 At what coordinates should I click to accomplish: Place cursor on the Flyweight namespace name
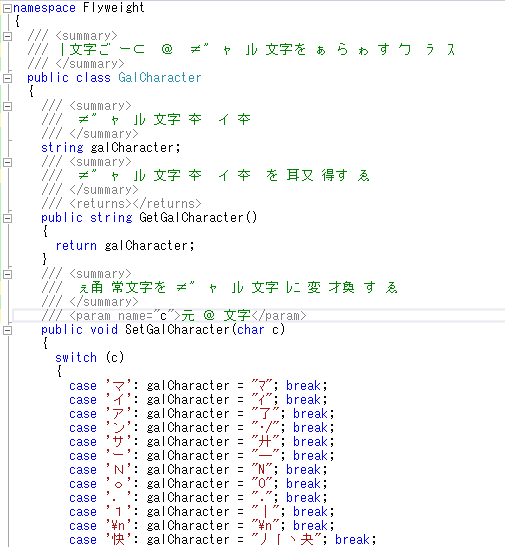114,8
